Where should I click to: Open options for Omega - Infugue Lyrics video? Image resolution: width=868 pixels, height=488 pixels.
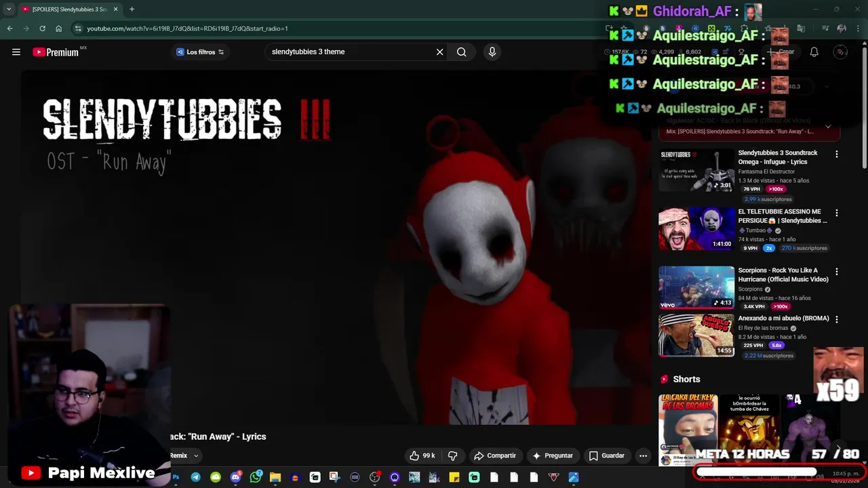836,154
